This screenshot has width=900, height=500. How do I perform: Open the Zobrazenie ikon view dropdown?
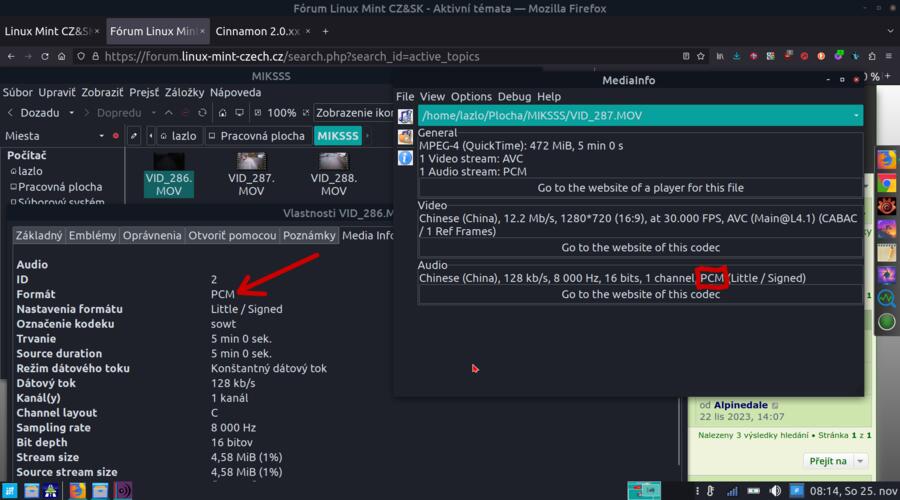pos(350,113)
